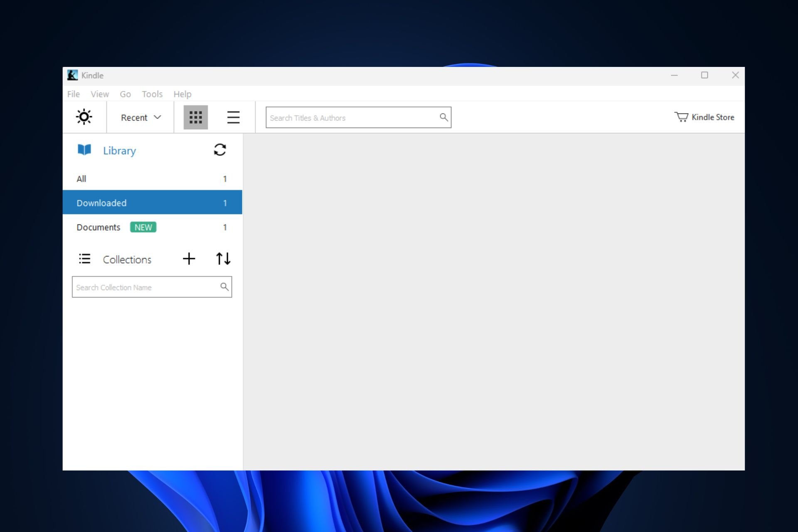Viewport: 798px width, 532px height.
Task: Toggle the brightness color mode icon
Action: click(x=84, y=117)
